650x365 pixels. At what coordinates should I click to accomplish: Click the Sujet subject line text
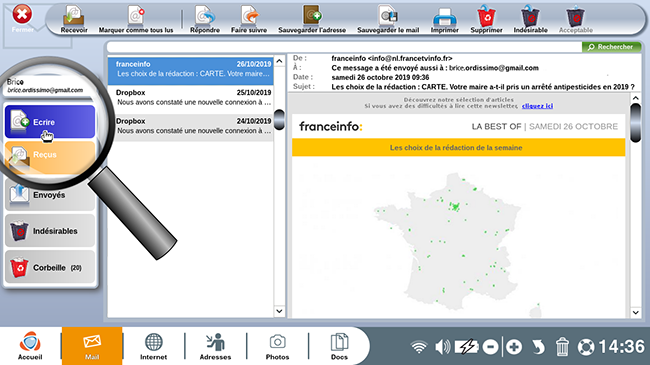483,87
